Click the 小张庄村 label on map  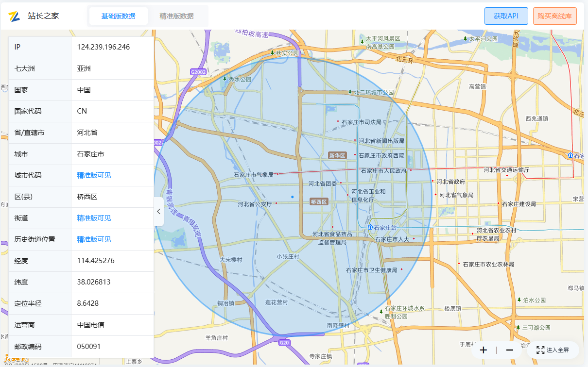point(288,256)
